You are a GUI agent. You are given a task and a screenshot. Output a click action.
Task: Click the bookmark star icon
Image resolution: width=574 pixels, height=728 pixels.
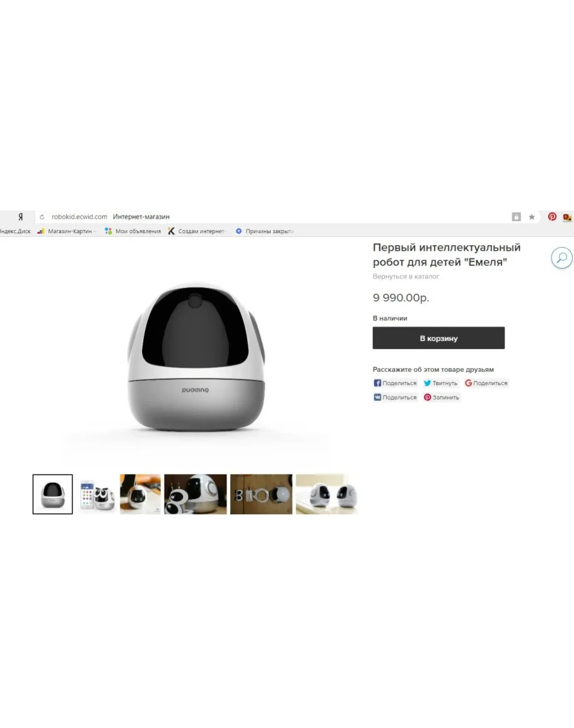[x=532, y=217]
